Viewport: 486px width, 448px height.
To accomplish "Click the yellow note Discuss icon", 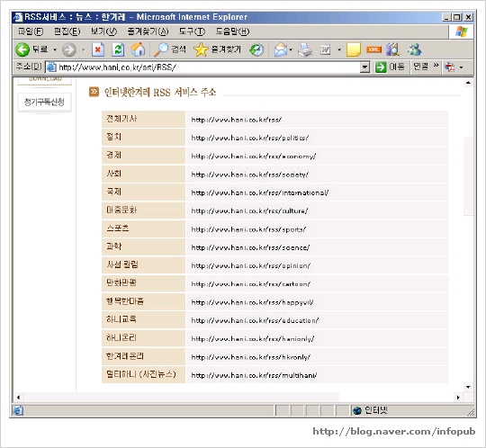I will click(354, 49).
